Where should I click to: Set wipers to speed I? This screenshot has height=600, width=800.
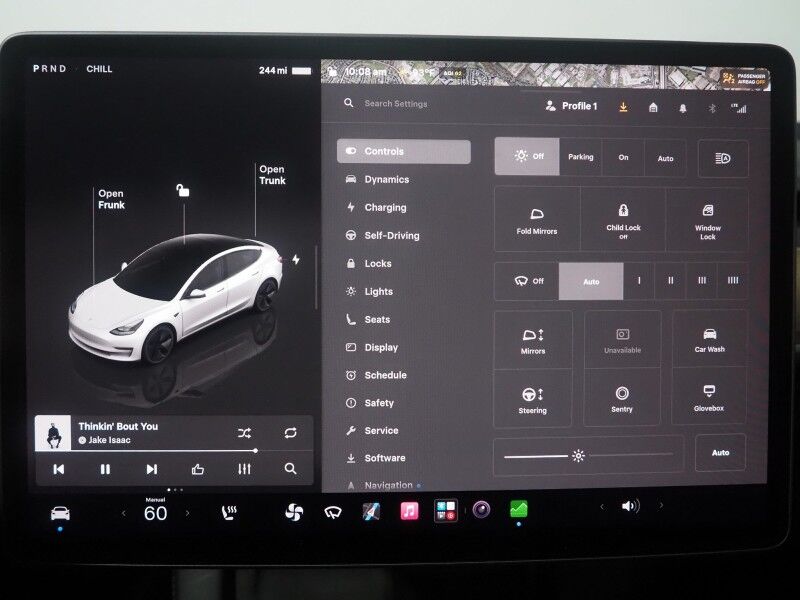(x=639, y=281)
